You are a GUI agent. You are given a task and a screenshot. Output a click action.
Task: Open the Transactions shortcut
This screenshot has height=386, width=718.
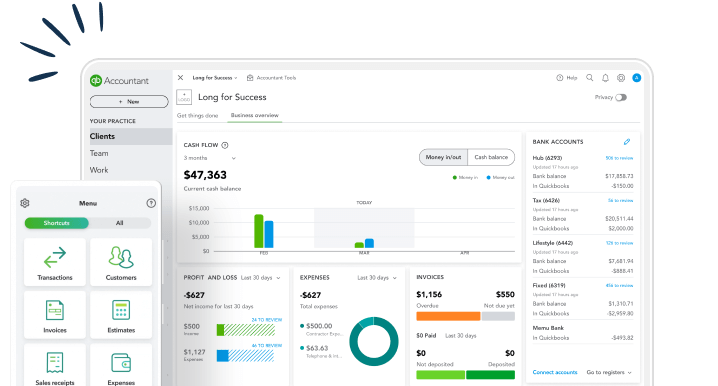[55, 262]
